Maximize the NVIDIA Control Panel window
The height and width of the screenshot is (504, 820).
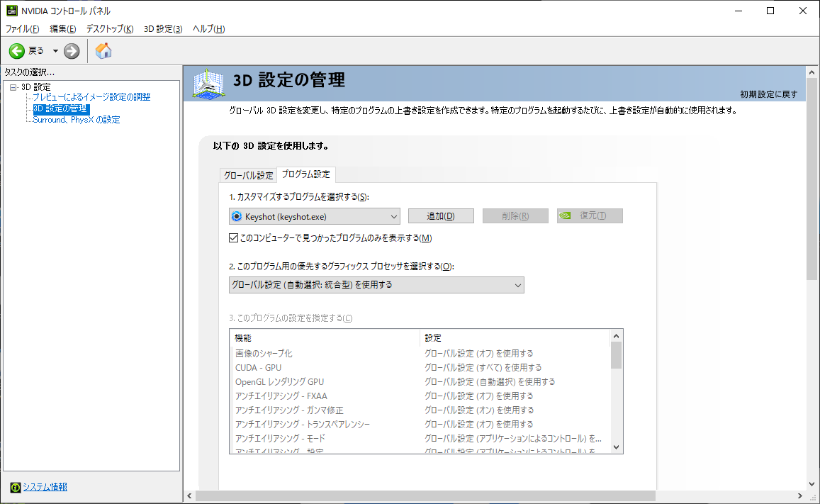(770, 11)
